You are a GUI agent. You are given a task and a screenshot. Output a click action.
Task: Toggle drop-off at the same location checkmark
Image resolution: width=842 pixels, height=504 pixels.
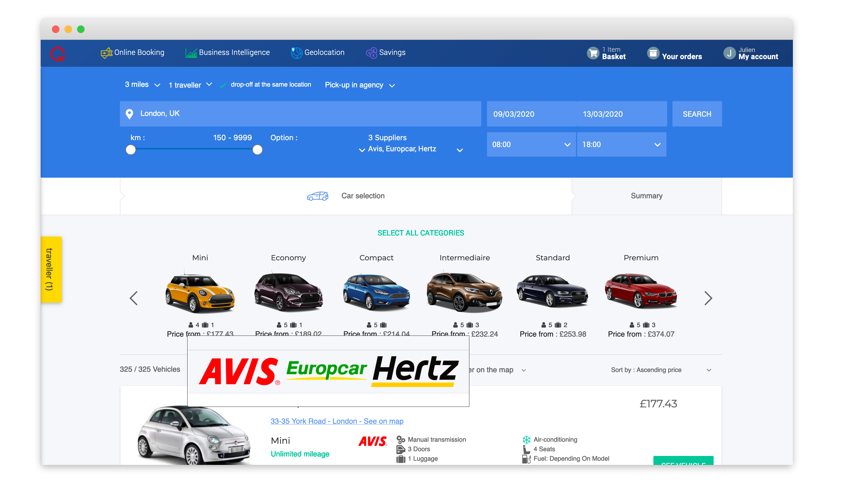[222, 85]
